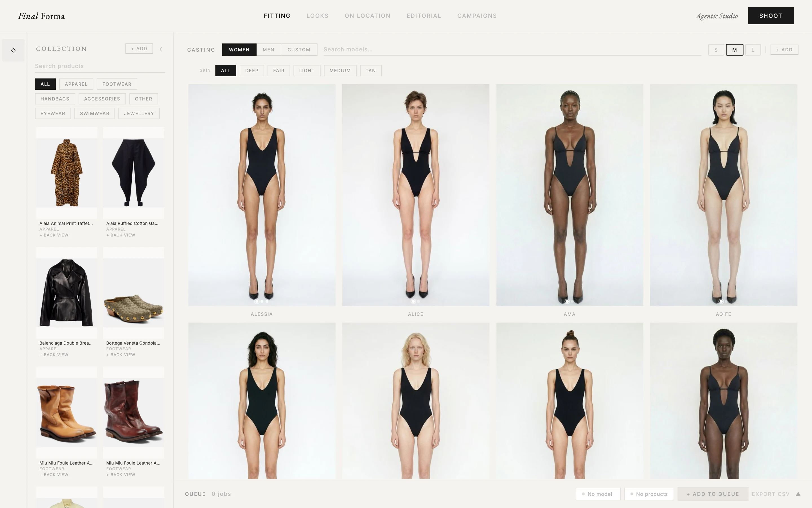The height and width of the screenshot is (508, 812).
Task: Choose model Ama
Action: (x=570, y=195)
